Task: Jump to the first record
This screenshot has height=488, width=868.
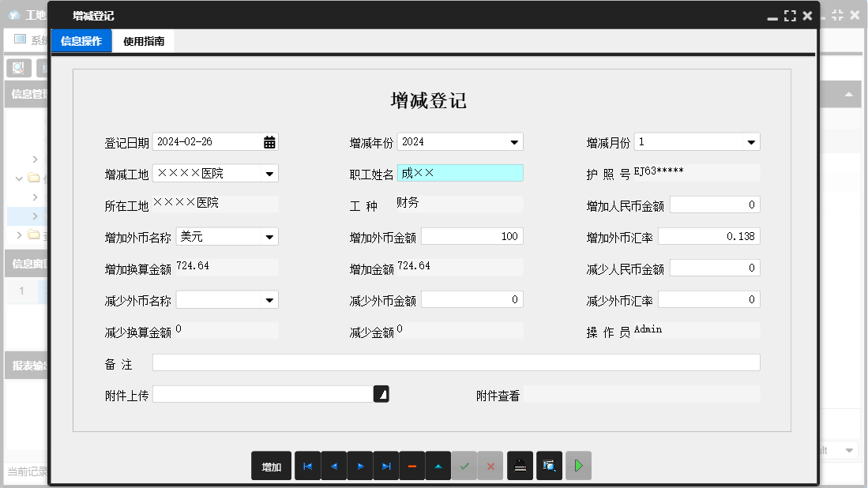Action: pyautogui.click(x=307, y=466)
